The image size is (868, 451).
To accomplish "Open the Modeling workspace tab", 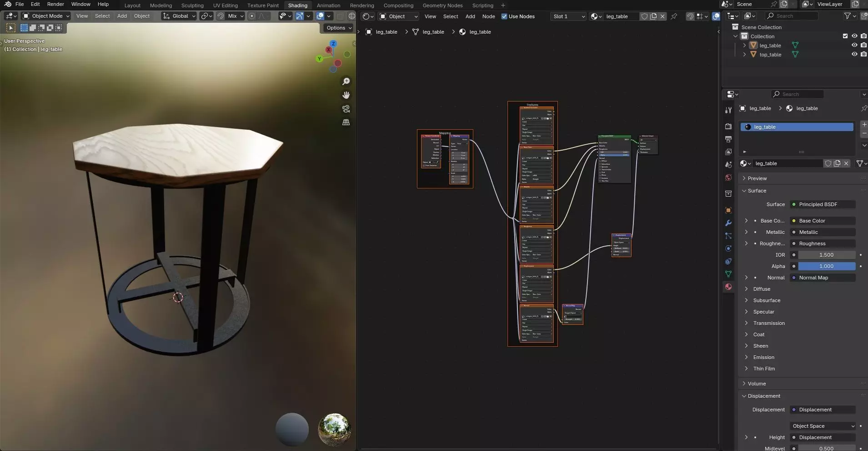I will coord(161,5).
